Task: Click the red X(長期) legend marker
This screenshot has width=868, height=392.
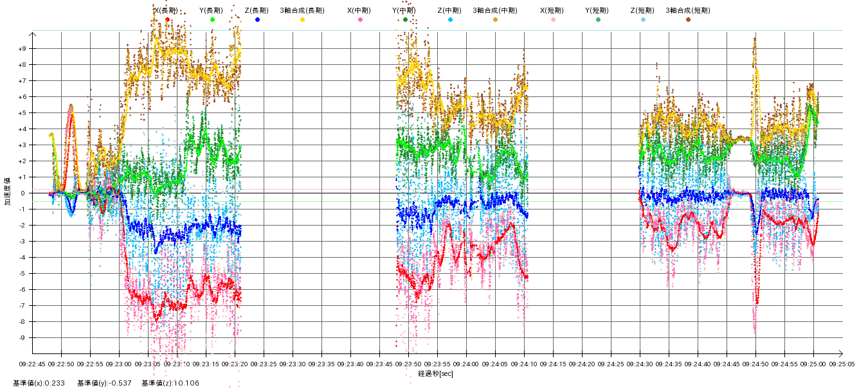Action: point(168,20)
